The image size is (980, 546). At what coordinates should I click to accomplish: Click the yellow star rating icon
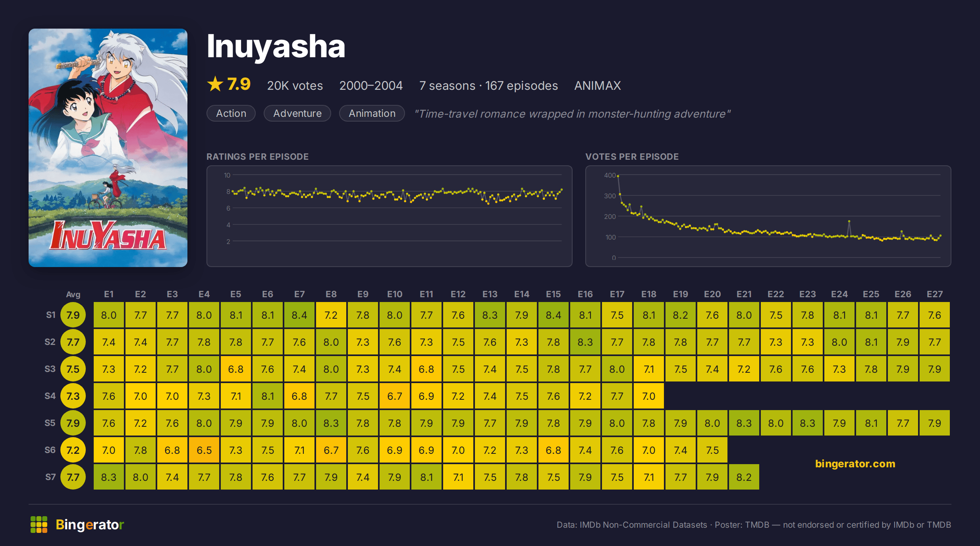215,84
